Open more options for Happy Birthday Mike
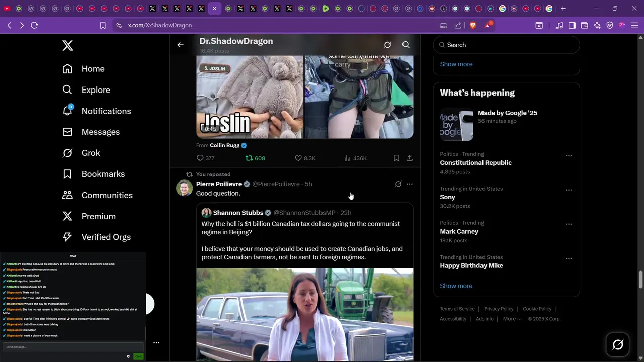 click(569, 259)
